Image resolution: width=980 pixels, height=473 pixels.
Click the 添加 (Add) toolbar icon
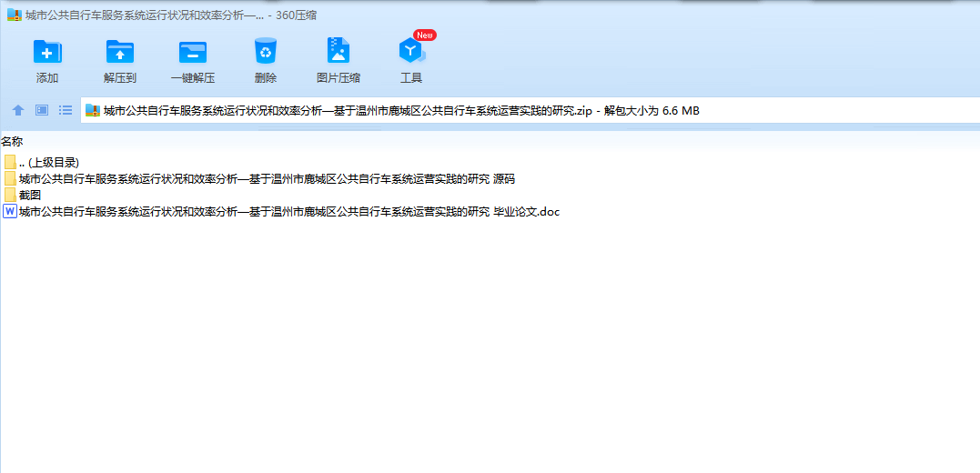point(47,51)
